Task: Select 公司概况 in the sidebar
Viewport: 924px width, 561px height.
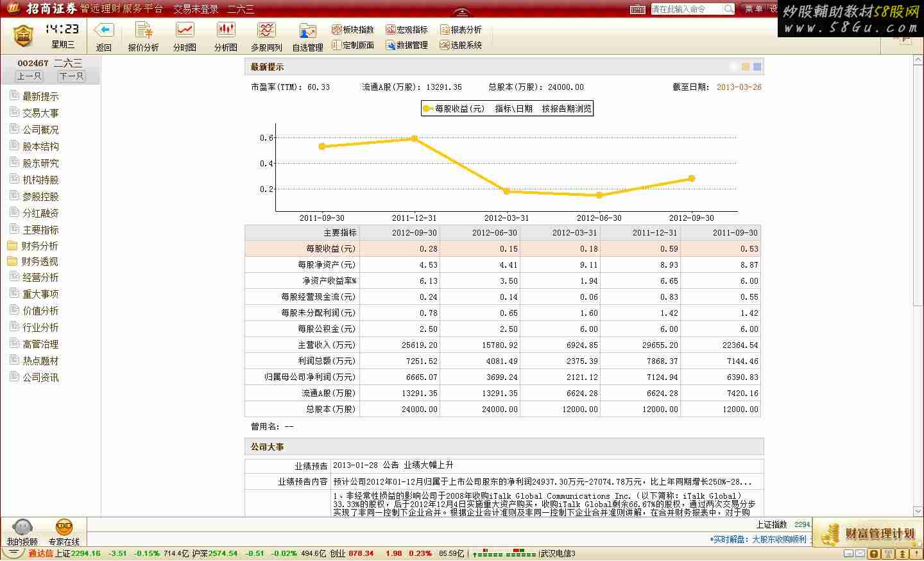Action: click(40, 130)
